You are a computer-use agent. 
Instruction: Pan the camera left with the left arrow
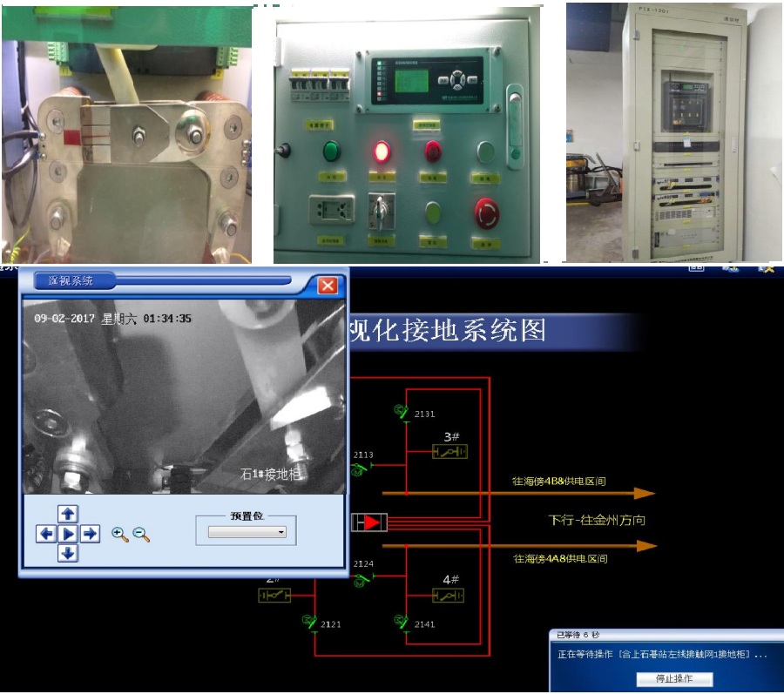tap(46, 534)
